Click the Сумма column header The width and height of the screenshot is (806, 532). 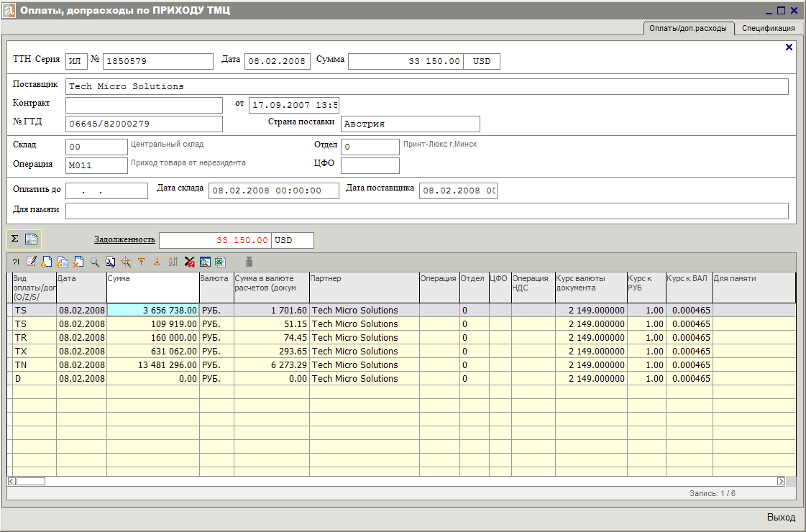(x=153, y=288)
